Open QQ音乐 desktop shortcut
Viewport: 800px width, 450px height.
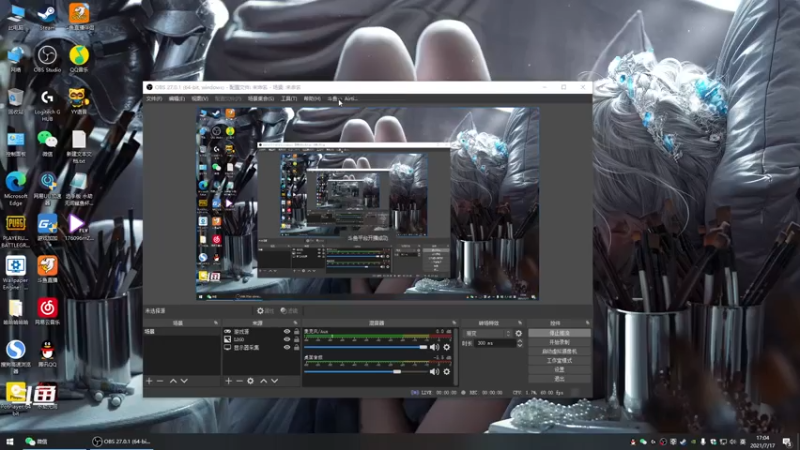[x=79, y=59]
